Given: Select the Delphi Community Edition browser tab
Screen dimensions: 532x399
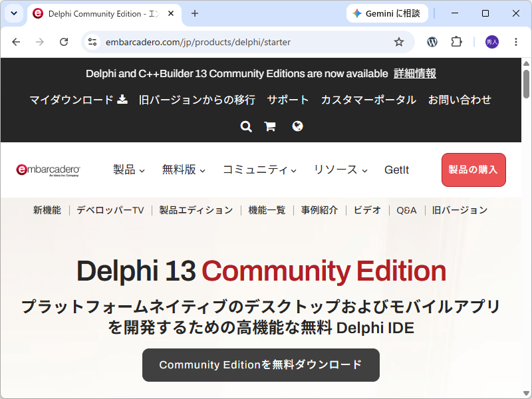Looking at the screenshot, I should point(104,13).
